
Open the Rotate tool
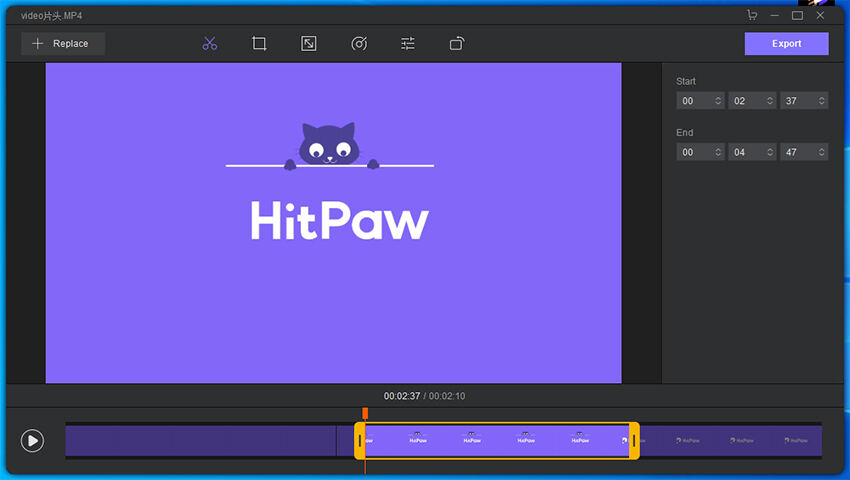click(457, 43)
